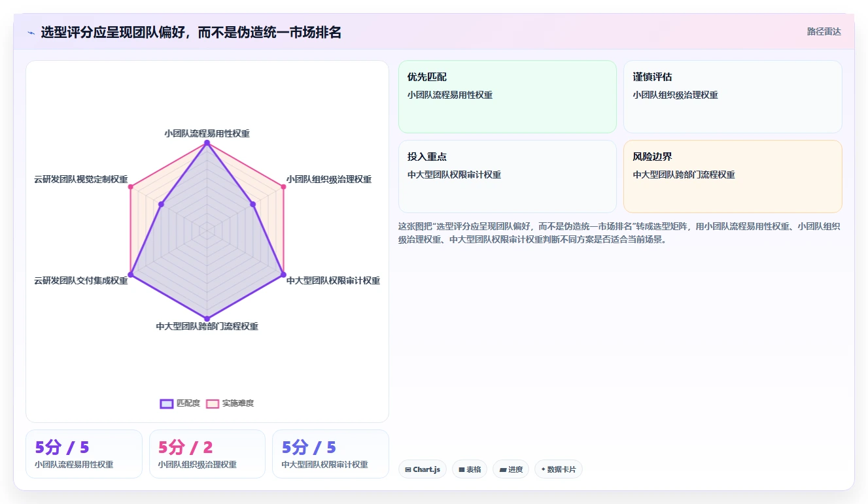Select the 表格 chip
The image size is (868, 504).
[x=469, y=469]
